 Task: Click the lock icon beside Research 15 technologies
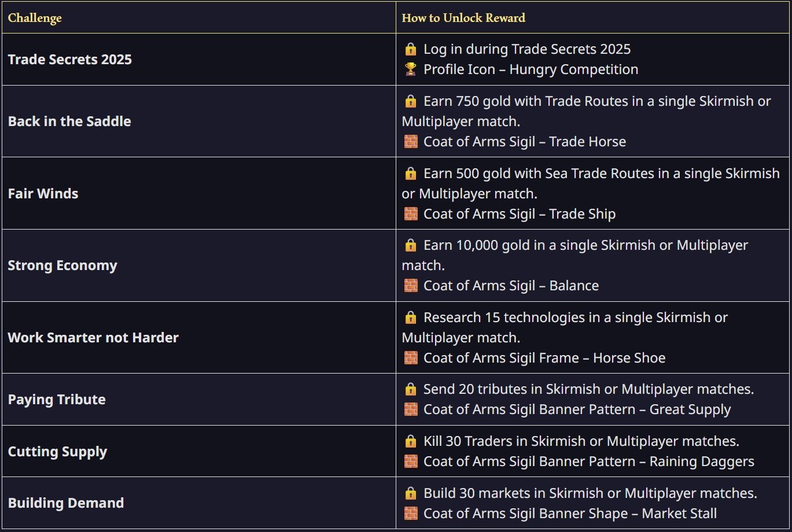pos(410,317)
